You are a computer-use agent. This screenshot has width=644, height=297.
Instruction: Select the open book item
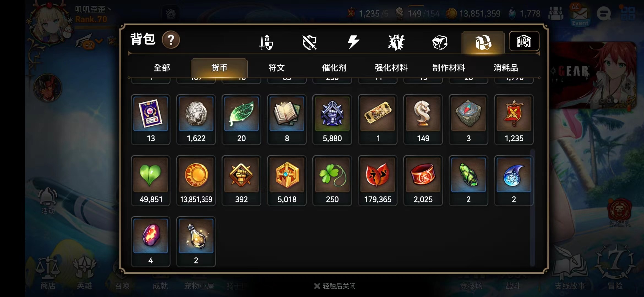(287, 120)
